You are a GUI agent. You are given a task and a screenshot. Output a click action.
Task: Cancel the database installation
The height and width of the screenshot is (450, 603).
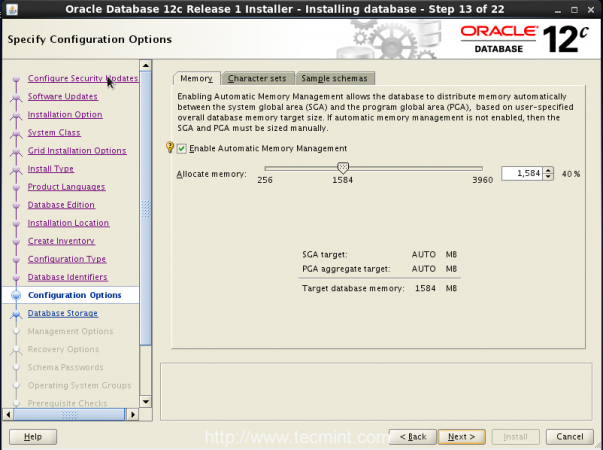[568, 437]
